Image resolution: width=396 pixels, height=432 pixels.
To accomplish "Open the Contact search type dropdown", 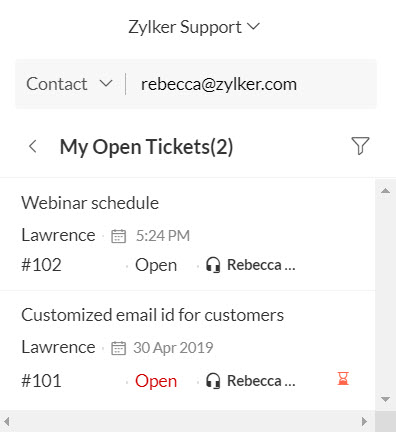I will [x=69, y=84].
